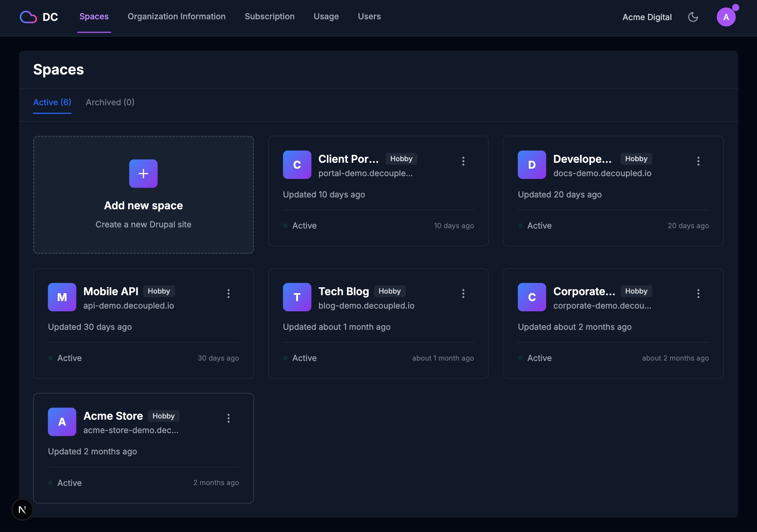Expand the Mobile API kebab menu
Viewport: 757px width, 532px height.
(x=228, y=293)
